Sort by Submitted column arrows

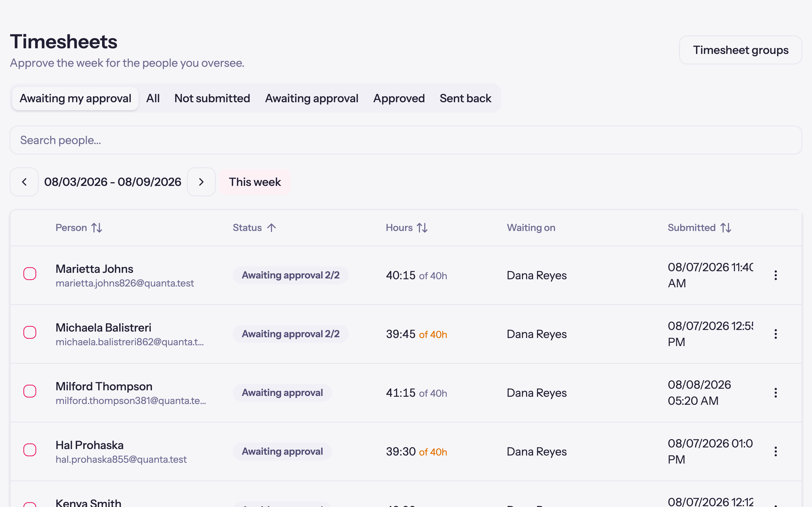(x=726, y=228)
